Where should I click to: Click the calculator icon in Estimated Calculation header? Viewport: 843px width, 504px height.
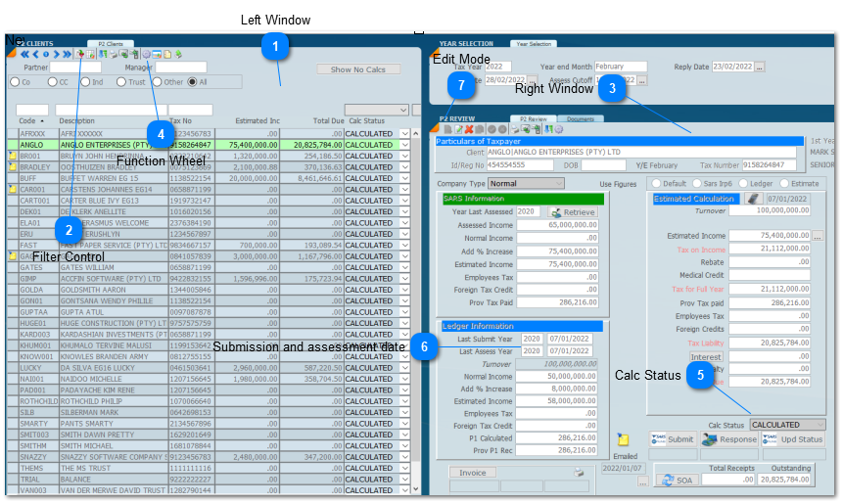point(753,199)
